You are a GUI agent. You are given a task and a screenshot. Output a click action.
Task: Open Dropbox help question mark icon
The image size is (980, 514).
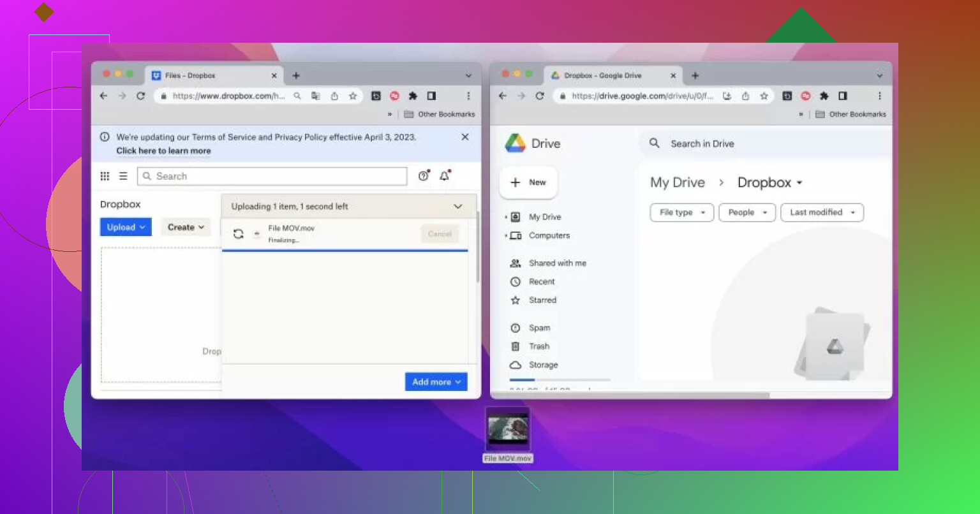pyautogui.click(x=424, y=176)
